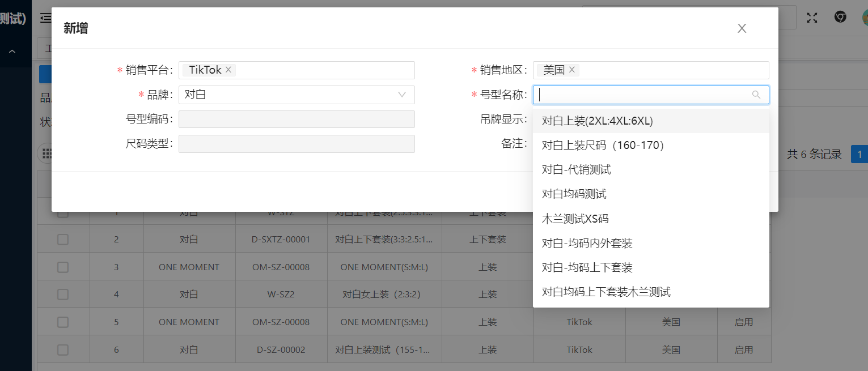The image size is (868, 371).
Task: Toggle fullscreen using the top-right expand icon
Action: point(812,18)
